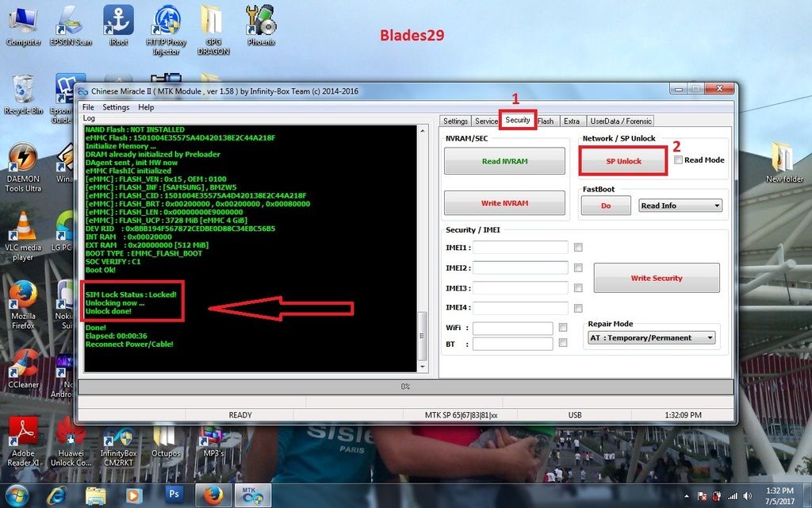Open the Settings menu in menu bar
Image resolution: width=812 pixels, height=508 pixels.
(x=116, y=107)
